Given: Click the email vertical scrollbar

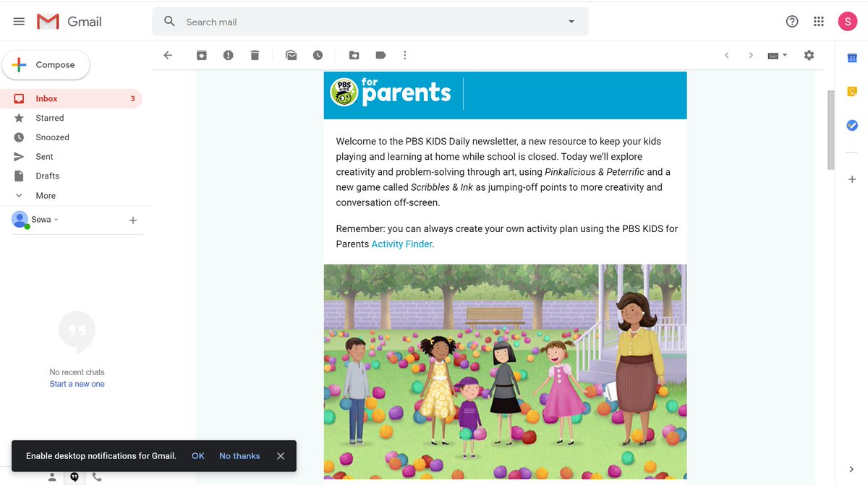Looking at the screenshot, I should tap(831, 130).
